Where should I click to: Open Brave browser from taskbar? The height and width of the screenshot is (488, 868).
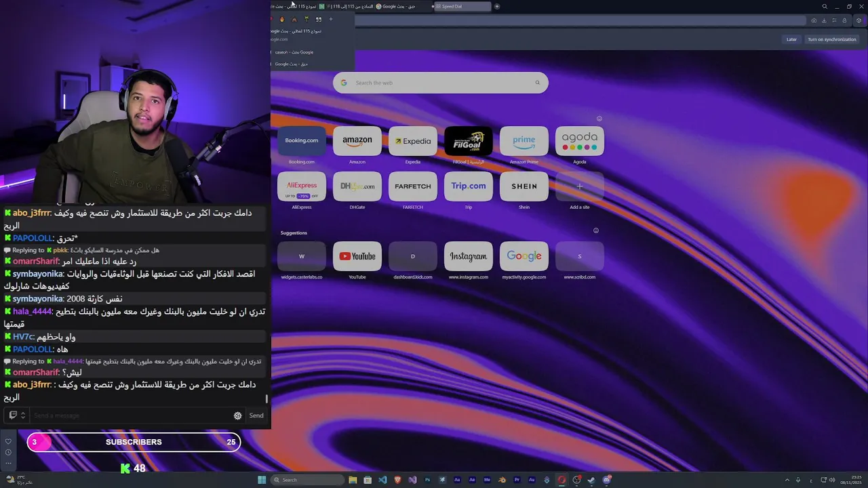click(x=398, y=480)
